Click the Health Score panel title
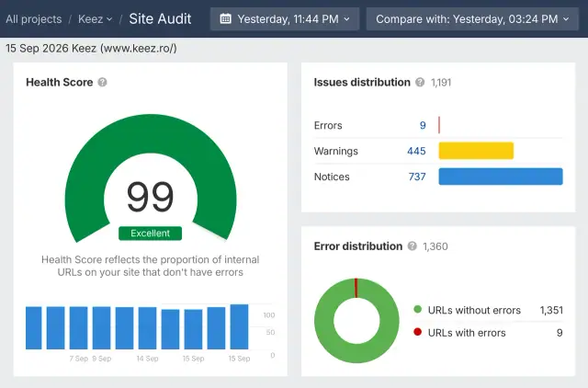 [x=59, y=82]
